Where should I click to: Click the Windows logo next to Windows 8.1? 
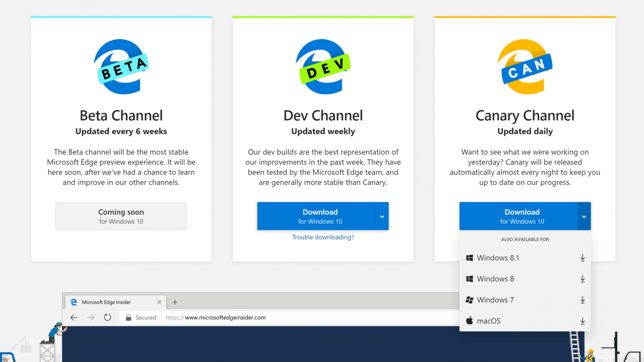coord(469,258)
